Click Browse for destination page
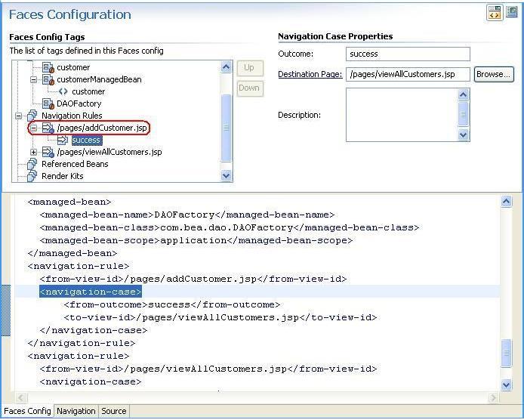Viewport: 524px width, 420px height. 494,74
